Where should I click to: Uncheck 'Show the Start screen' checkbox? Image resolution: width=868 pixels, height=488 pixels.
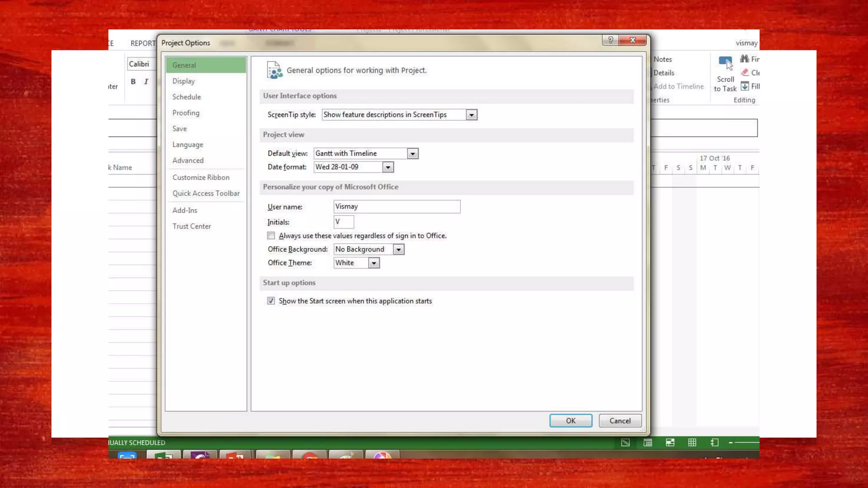271,301
